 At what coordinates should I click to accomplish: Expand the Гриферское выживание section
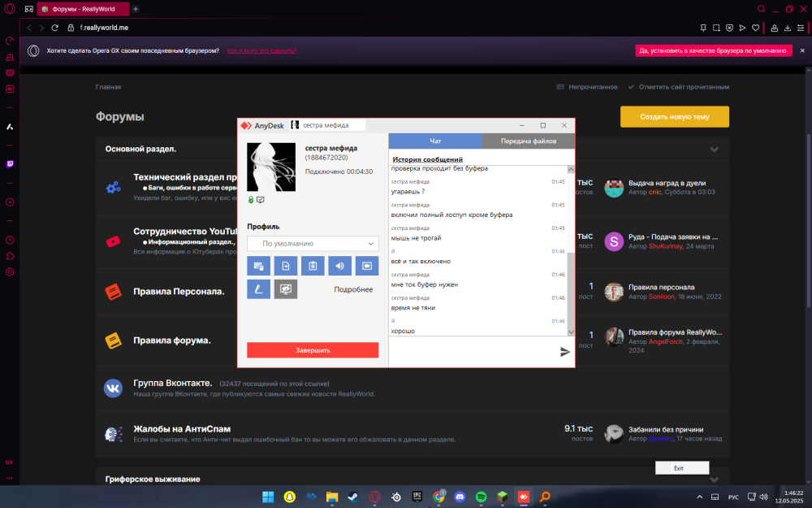coord(714,479)
